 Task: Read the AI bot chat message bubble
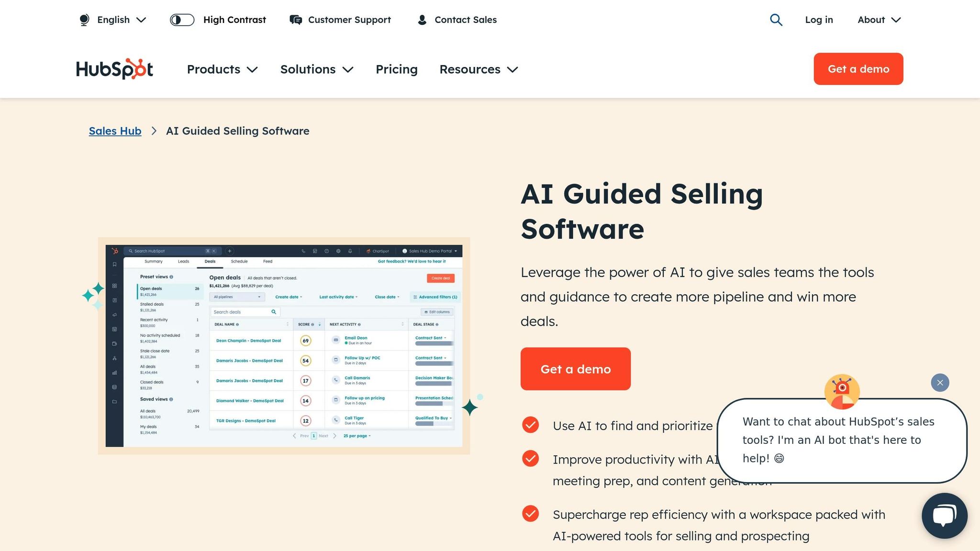(842, 441)
